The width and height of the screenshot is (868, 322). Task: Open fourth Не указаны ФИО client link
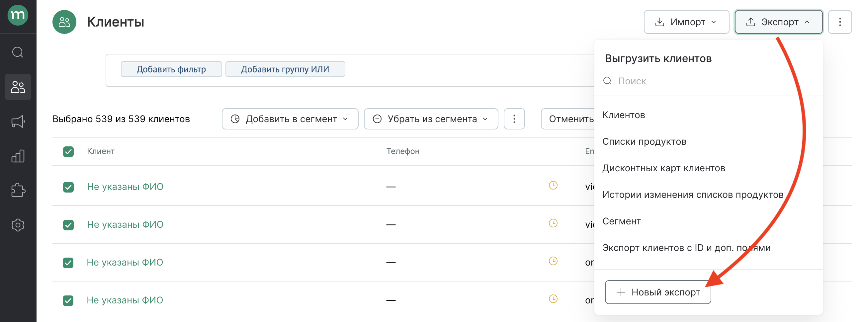pyautogui.click(x=125, y=300)
